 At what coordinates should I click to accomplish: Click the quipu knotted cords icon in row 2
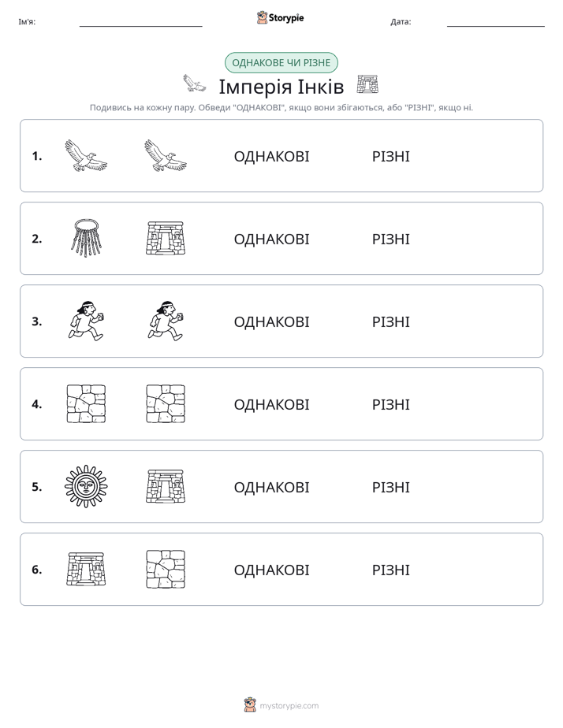point(86,238)
